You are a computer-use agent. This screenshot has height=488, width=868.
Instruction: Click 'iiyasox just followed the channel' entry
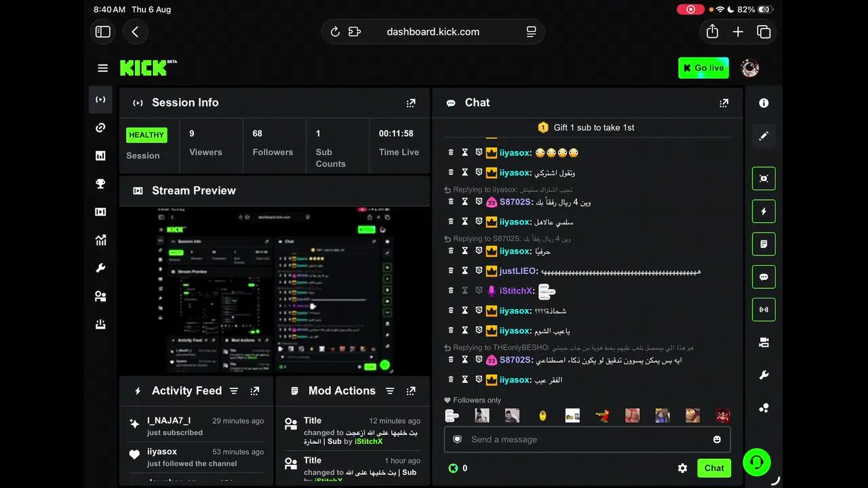click(x=196, y=457)
